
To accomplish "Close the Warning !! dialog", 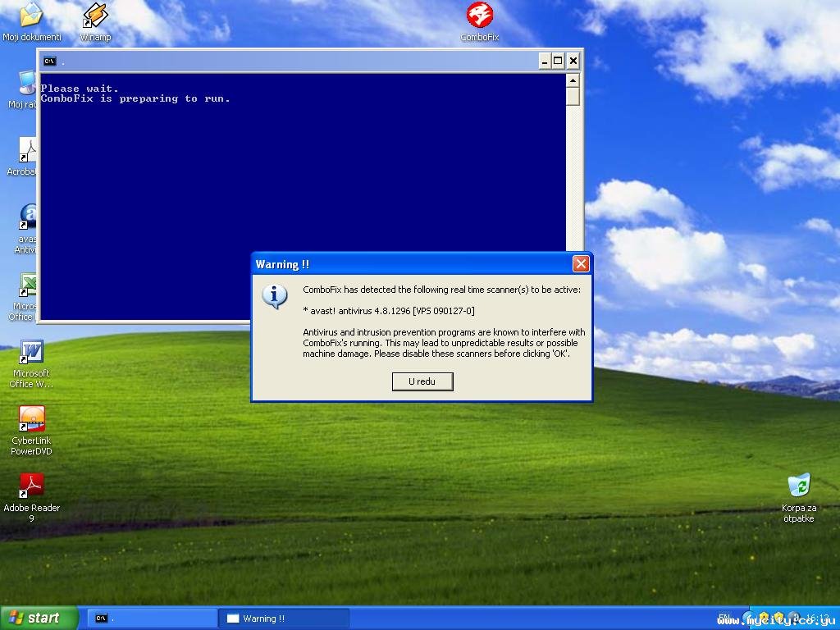I will (x=581, y=263).
